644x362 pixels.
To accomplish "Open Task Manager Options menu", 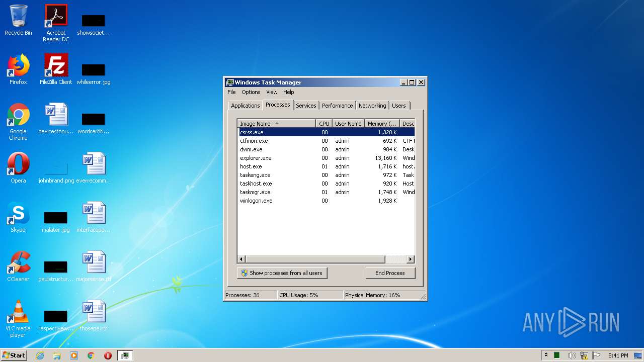I will point(251,92).
